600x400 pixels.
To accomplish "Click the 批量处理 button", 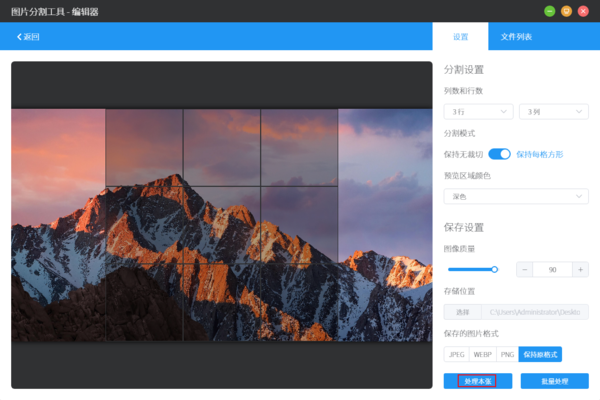I will coord(554,381).
